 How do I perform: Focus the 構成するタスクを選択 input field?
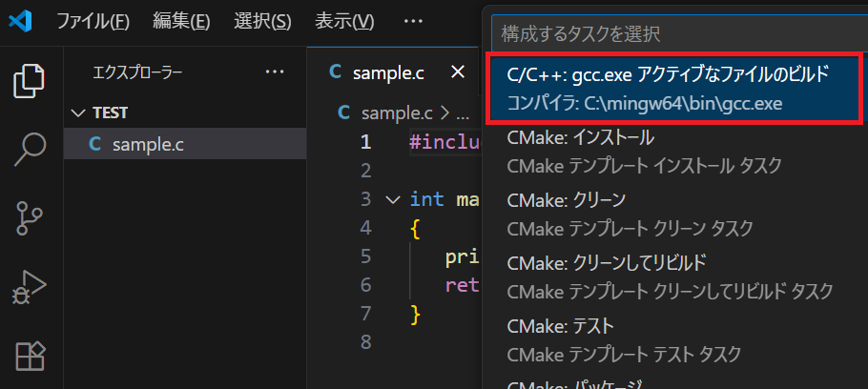pos(680,34)
